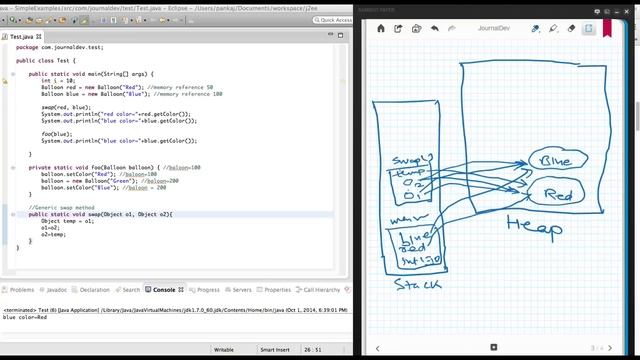The width and height of the screenshot is (640, 360).
Task: Click the foo(blue) code line
Action: click(57, 134)
